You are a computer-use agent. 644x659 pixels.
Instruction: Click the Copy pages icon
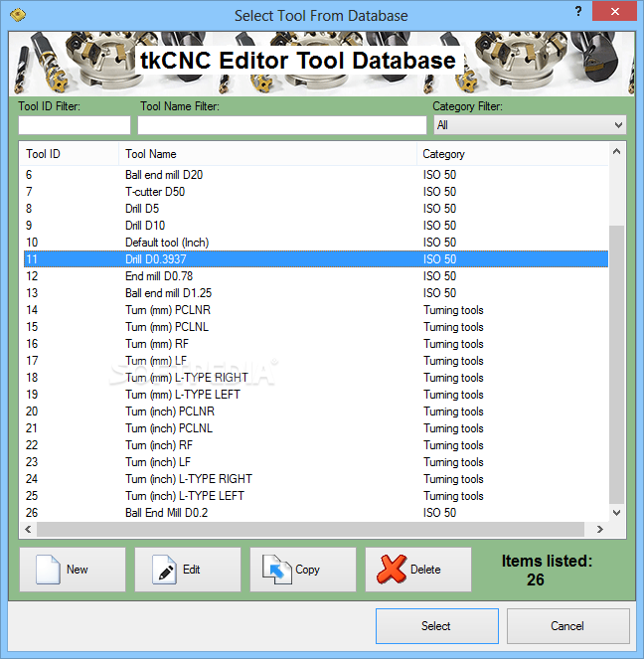(277, 570)
